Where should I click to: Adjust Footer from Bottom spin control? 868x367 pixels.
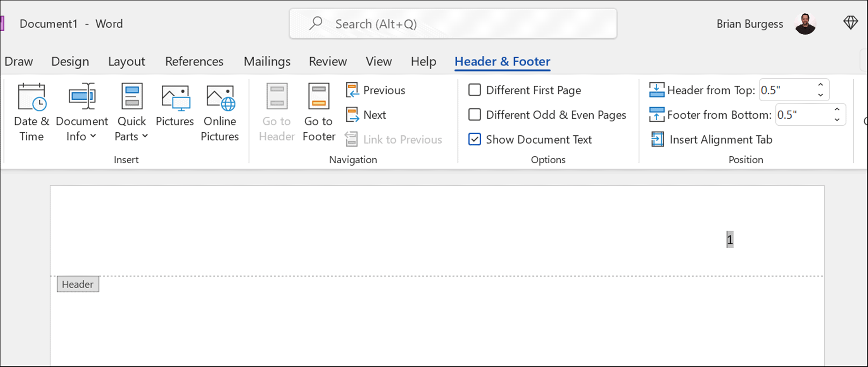[x=837, y=114]
